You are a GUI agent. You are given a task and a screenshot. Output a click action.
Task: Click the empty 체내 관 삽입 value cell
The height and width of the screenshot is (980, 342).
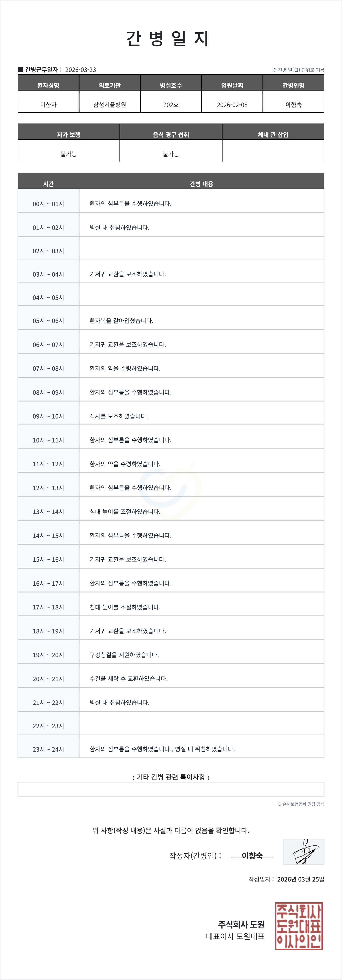(x=273, y=151)
